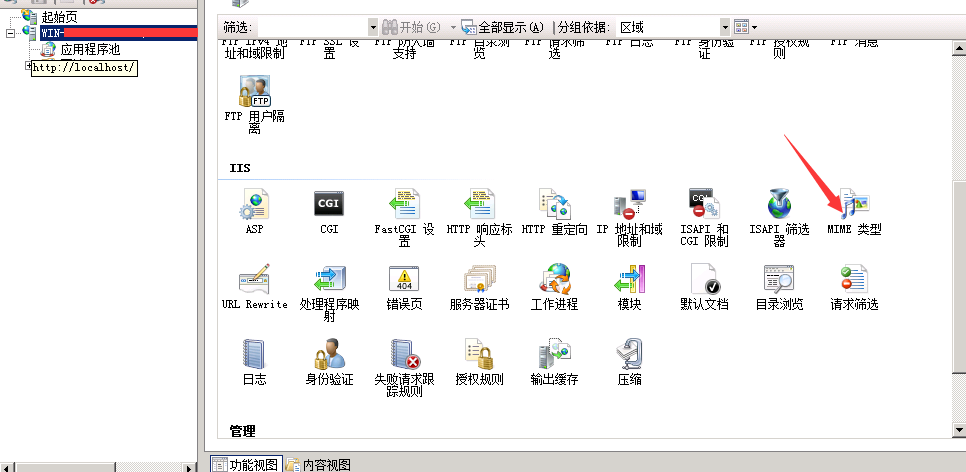This screenshot has height=472, width=966.
Task: Click 全部显示(A) button
Action: (503, 27)
